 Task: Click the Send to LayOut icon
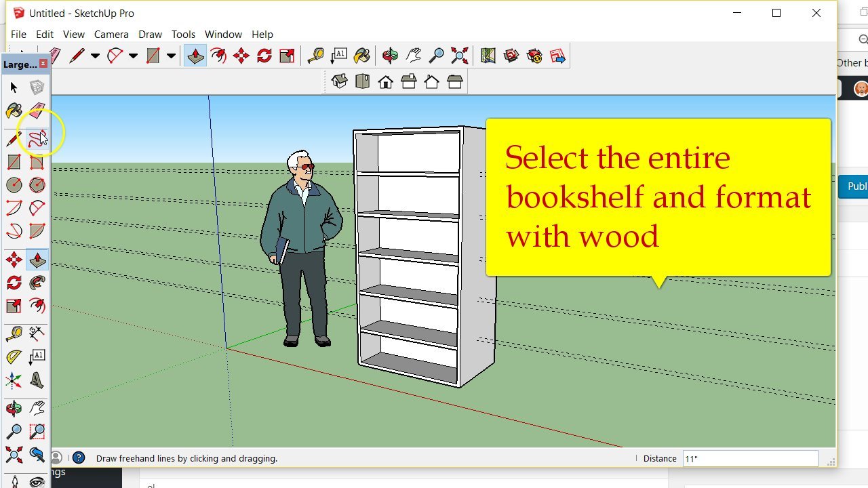tap(557, 56)
